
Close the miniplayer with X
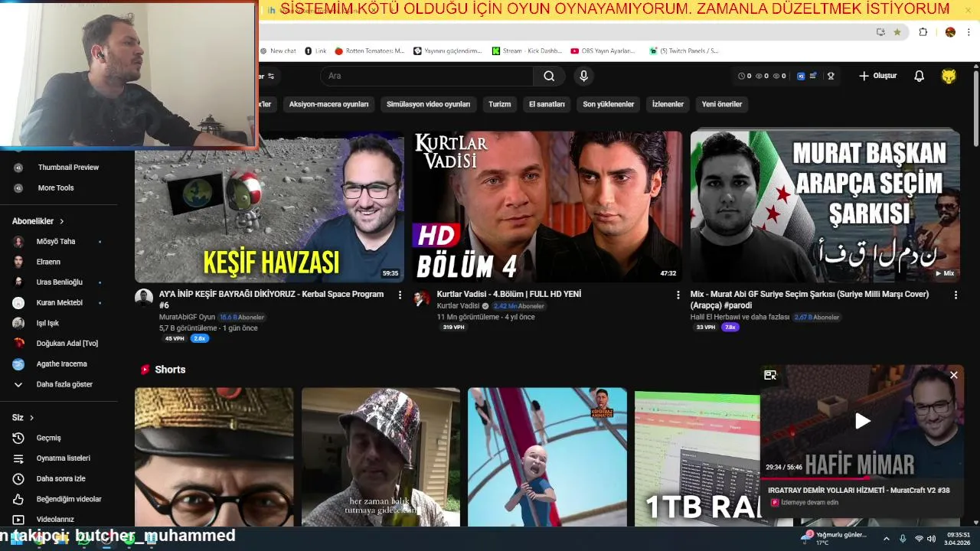pyautogui.click(x=953, y=375)
